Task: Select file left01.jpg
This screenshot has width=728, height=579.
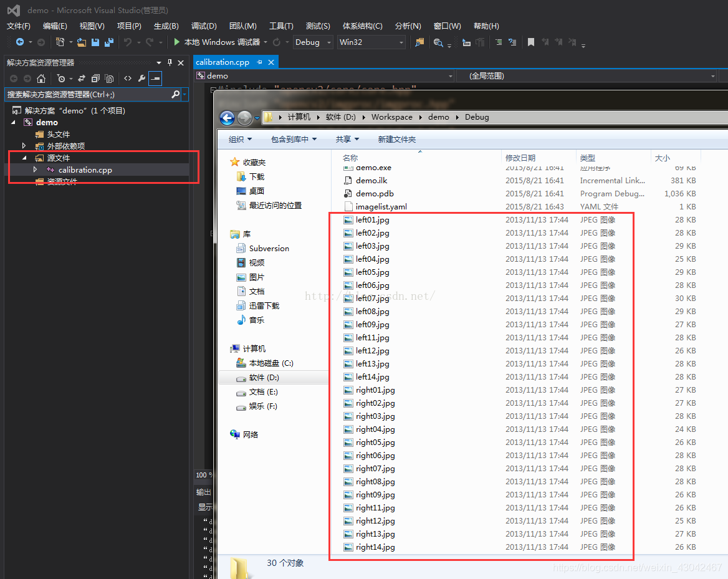Action: click(366, 219)
